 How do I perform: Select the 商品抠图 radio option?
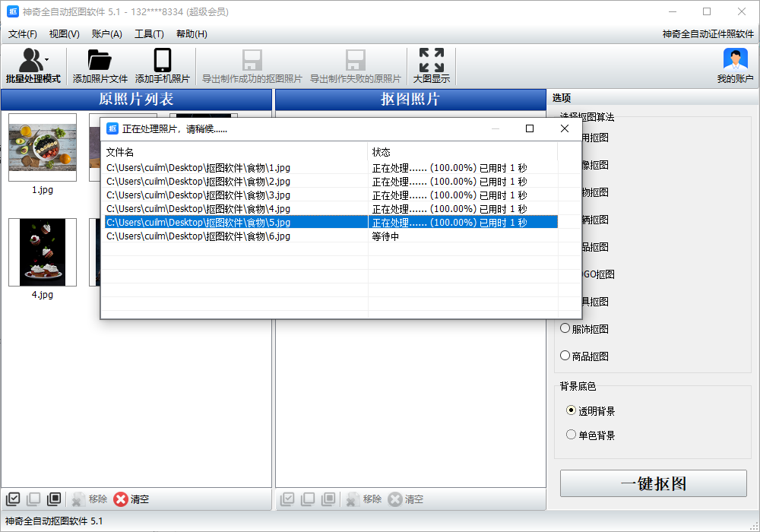tap(565, 356)
